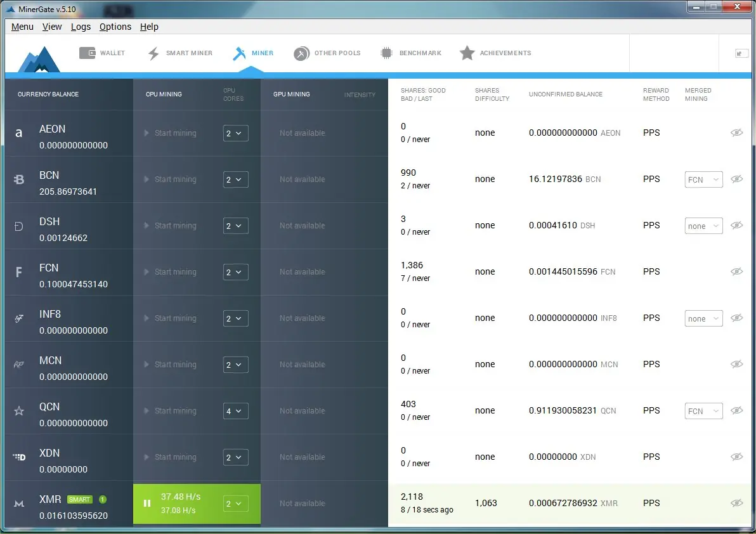This screenshot has height=534, width=756.
Task: Open the Wallet section icon
Action: tap(88, 53)
